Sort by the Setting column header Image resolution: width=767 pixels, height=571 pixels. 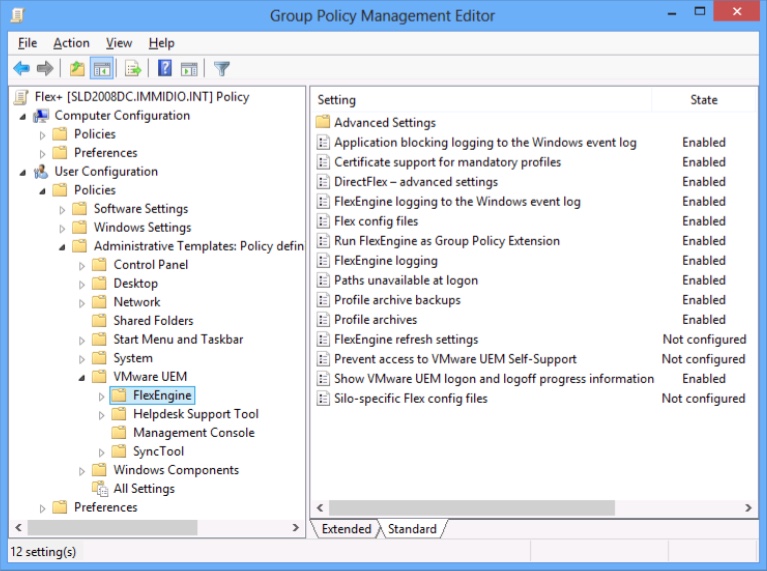pos(481,100)
